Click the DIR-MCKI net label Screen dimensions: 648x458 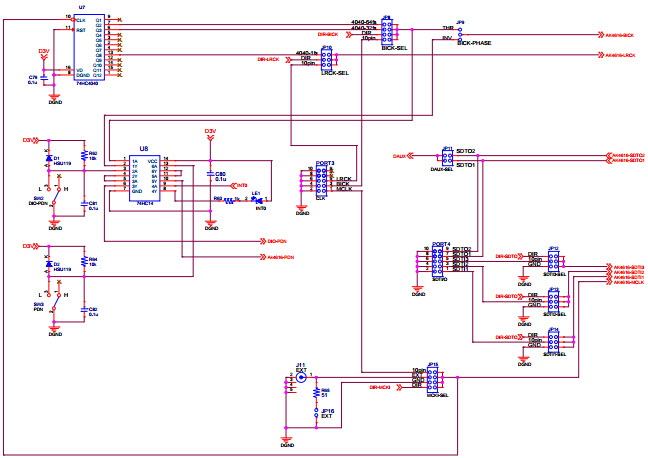379,386
